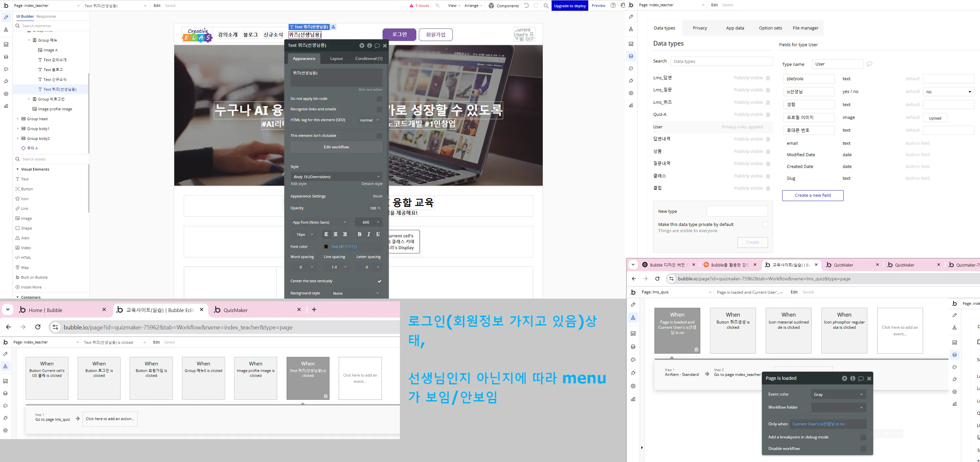Close the Text 퀴즈(선생님용) property editor
This screenshot has width=980, height=462.
[x=385, y=45]
